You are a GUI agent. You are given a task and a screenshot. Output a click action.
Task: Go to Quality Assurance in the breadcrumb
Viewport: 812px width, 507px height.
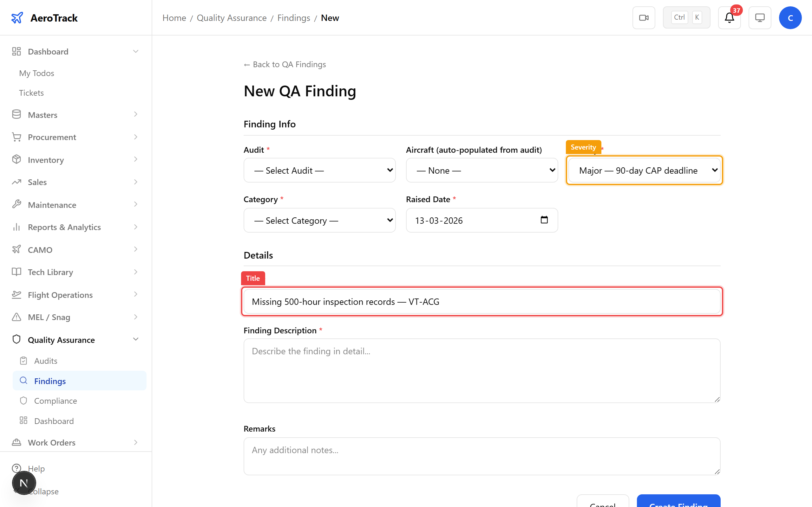232,17
